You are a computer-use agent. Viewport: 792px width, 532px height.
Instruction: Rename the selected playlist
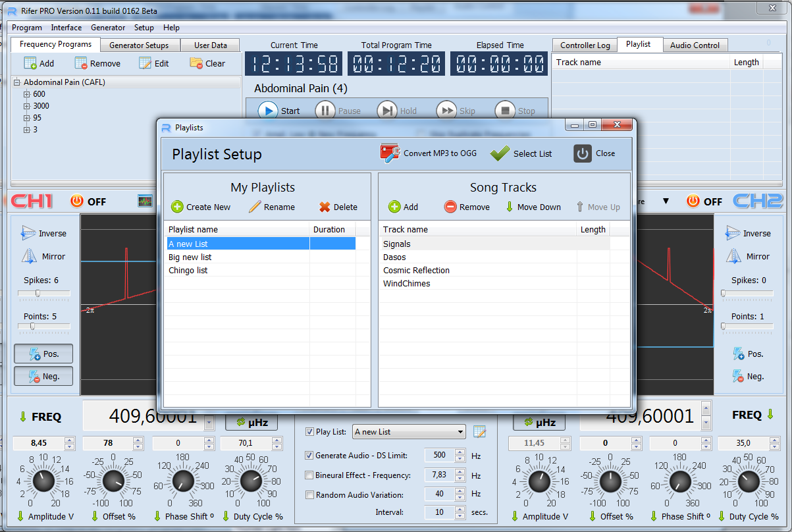271,207
